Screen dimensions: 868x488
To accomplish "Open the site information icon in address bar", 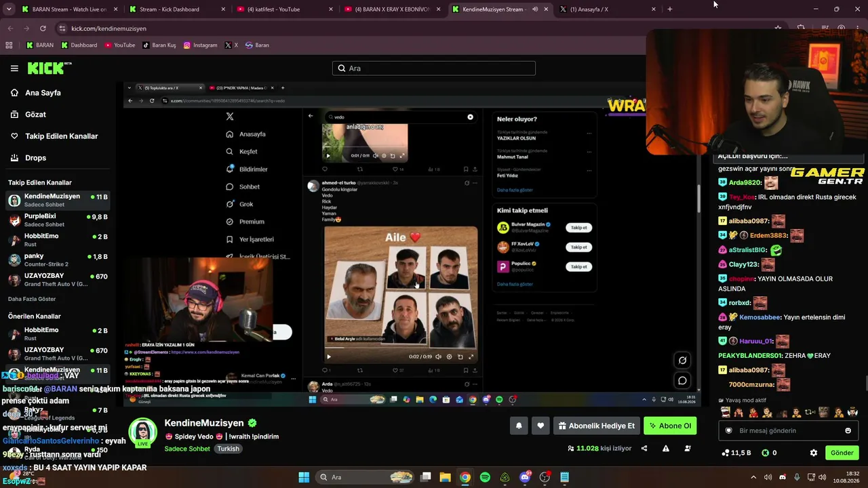I will (x=62, y=28).
